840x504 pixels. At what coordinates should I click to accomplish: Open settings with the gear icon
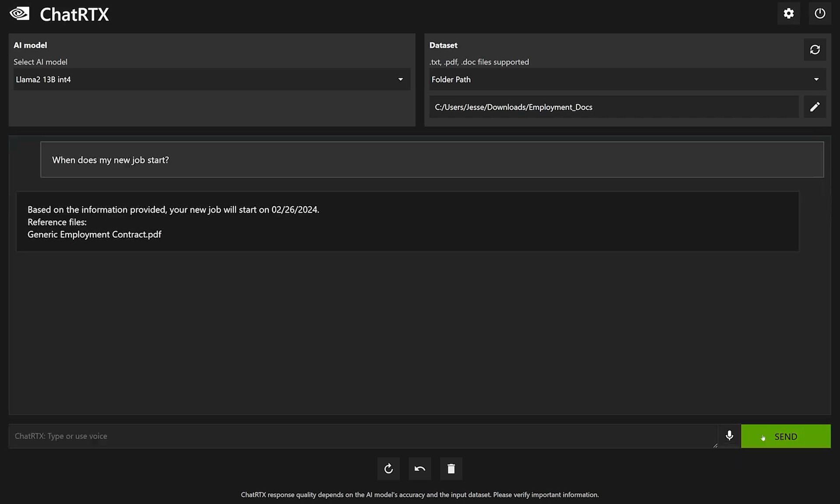tap(788, 14)
